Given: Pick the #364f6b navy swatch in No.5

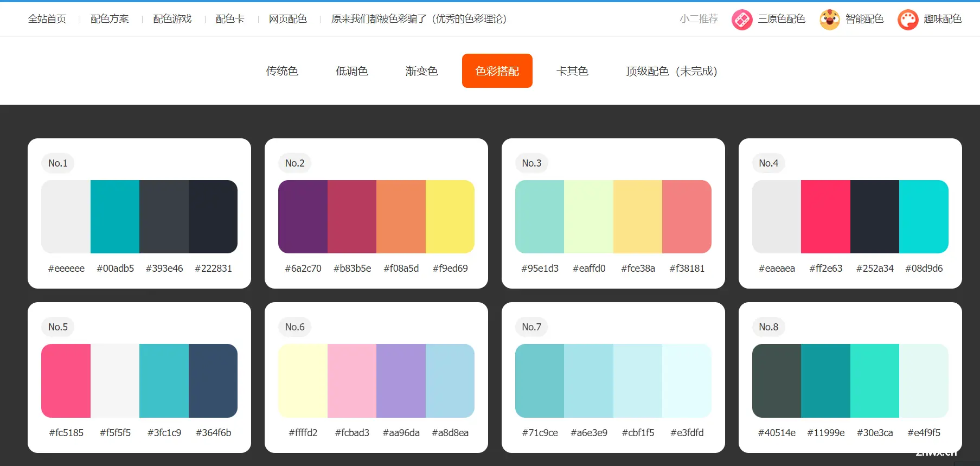Looking at the screenshot, I should click(213, 381).
